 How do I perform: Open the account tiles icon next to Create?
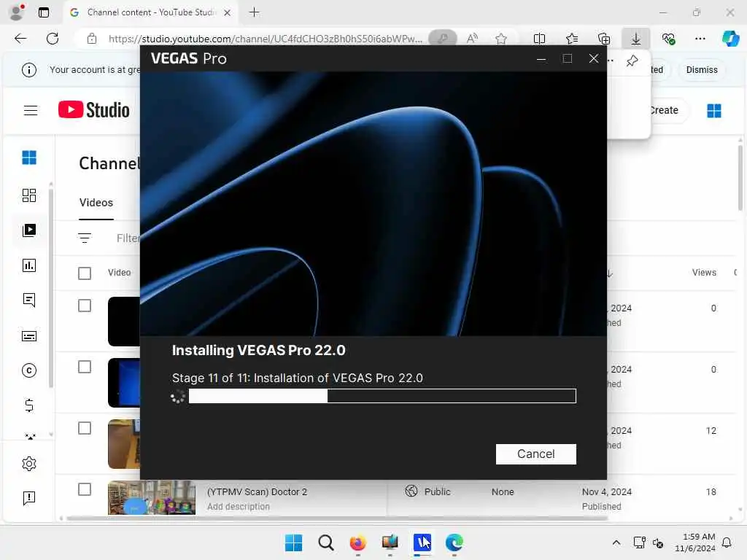(x=713, y=111)
